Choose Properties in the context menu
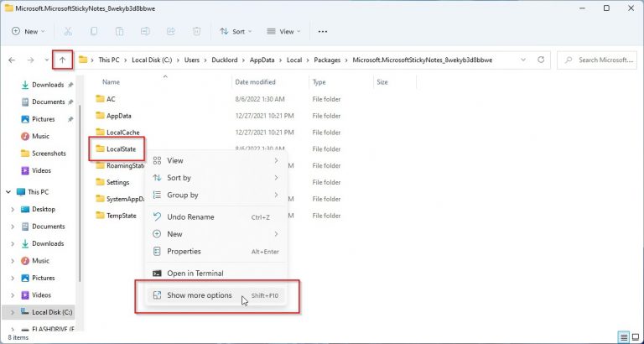This screenshot has height=344, width=644. [x=216, y=252]
